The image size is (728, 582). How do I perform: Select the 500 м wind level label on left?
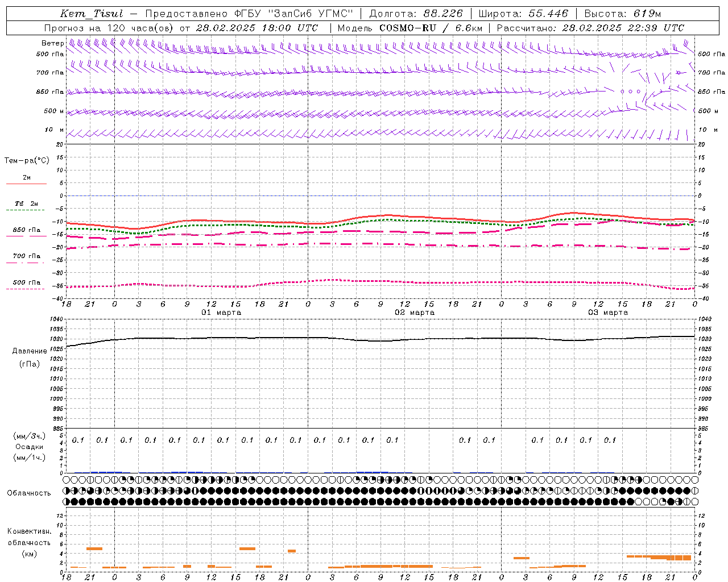53,111
